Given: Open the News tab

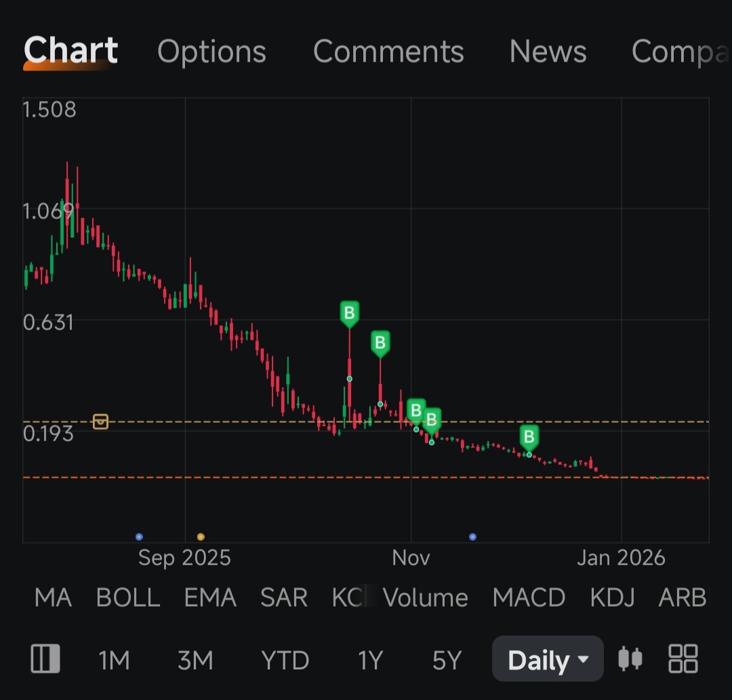Looking at the screenshot, I should click(548, 52).
